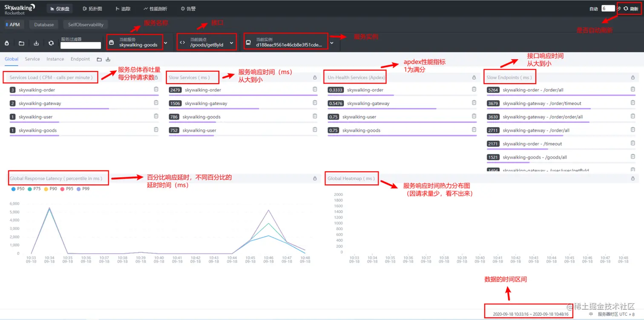The height and width of the screenshot is (320, 644).
Task: Click Apdex value 0.3333 for skywalking-order
Action: (x=336, y=90)
